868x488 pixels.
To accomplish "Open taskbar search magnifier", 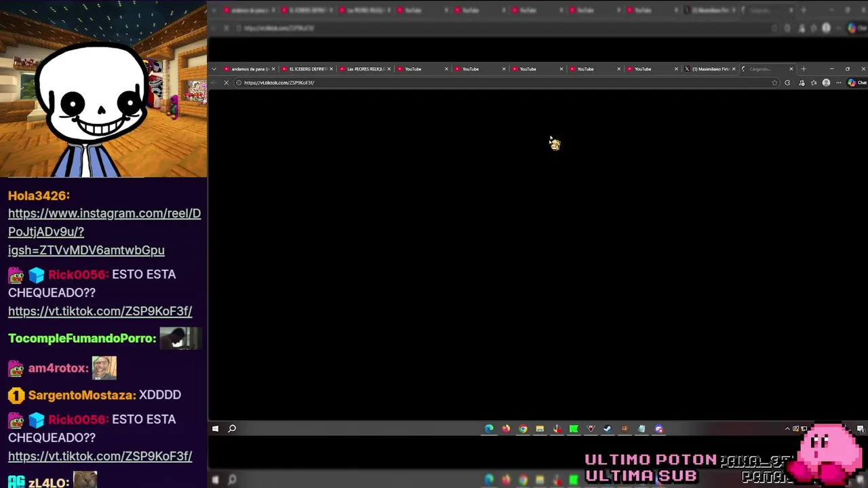I will click(x=232, y=428).
